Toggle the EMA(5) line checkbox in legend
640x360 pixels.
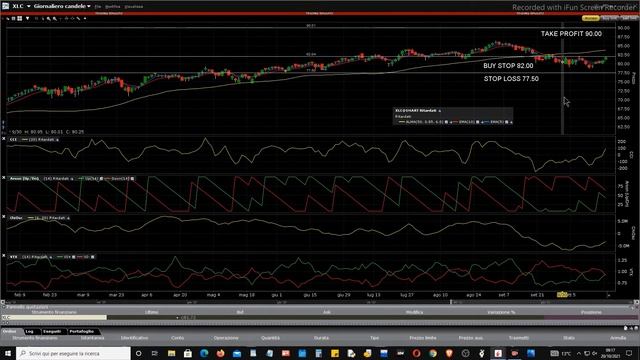pyautogui.click(x=507, y=122)
